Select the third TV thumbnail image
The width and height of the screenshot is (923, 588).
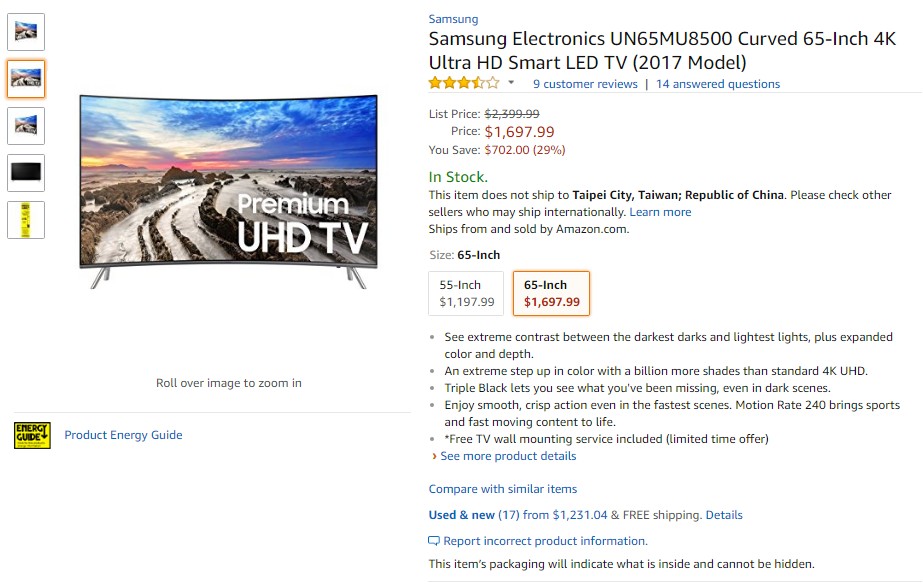pyautogui.click(x=26, y=125)
